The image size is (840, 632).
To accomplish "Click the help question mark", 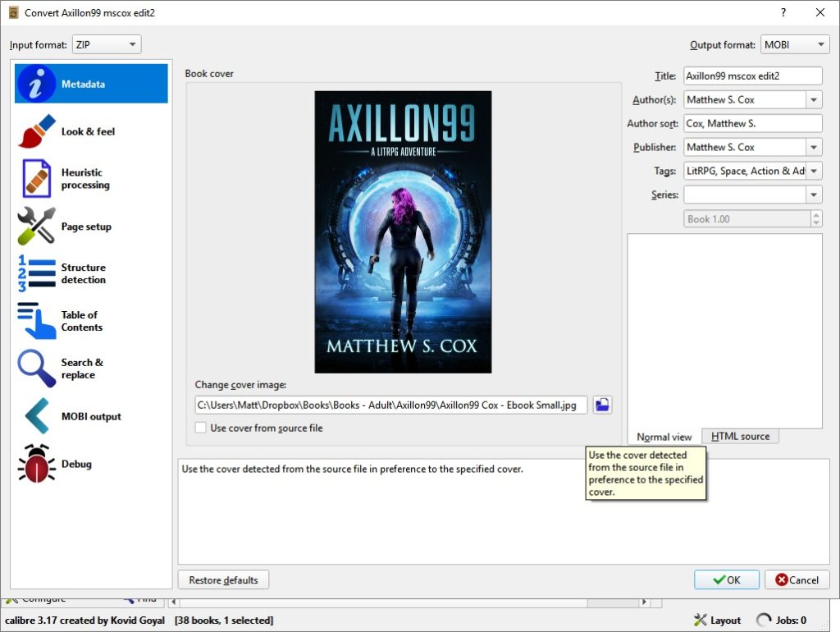I will click(x=783, y=12).
